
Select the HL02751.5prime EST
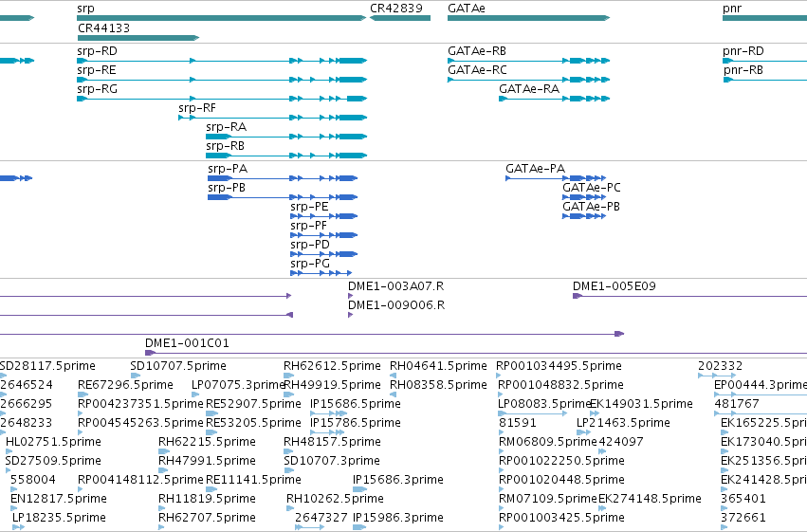coord(9,451)
